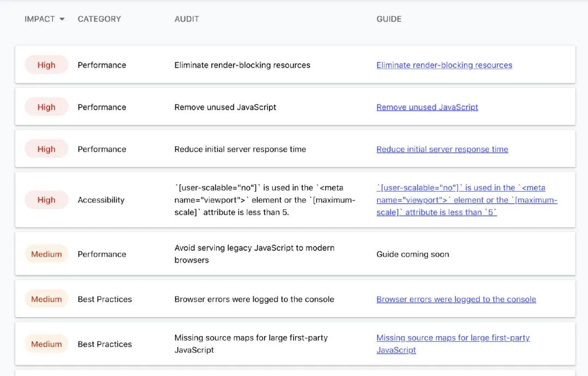Select audit text Remove unused JavaScript
Image resolution: width=588 pixels, height=376 pixels.
pos(225,107)
